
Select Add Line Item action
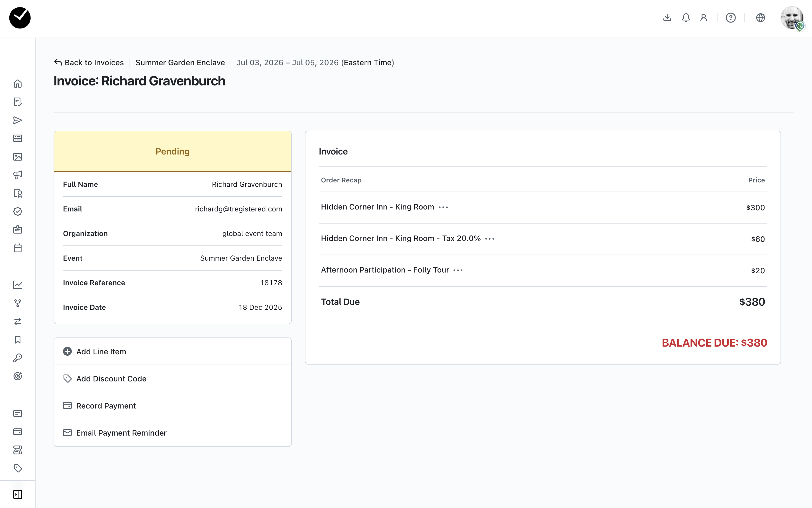pos(101,352)
